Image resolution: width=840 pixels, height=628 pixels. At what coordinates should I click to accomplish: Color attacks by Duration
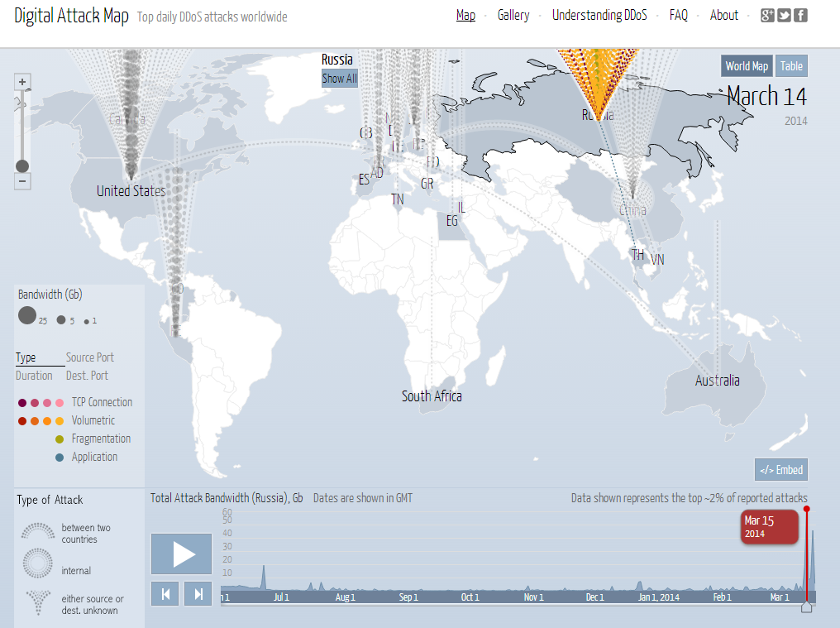click(x=34, y=376)
